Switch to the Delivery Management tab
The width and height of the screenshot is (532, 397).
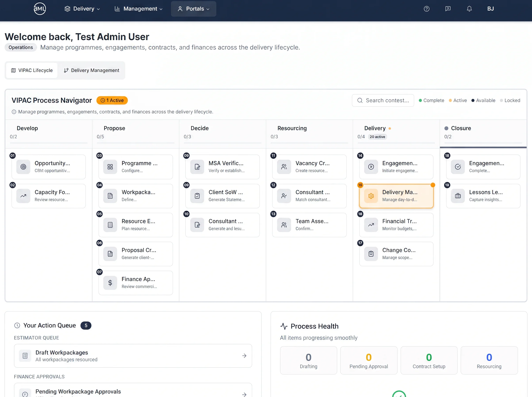pyautogui.click(x=91, y=70)
